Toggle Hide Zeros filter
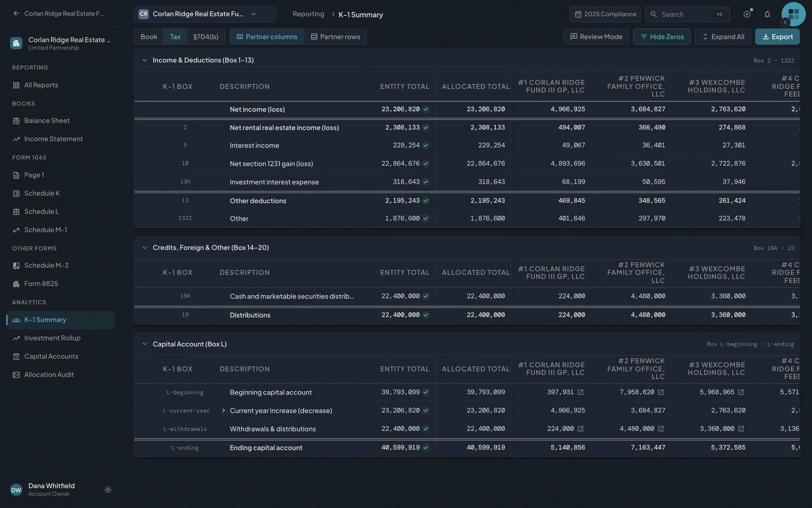812x508 pixels. [662, 37]
